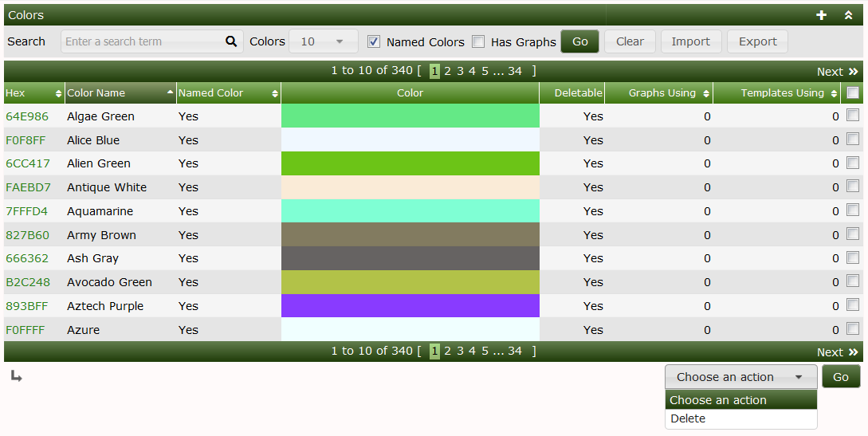The width and height of the screenshot is (868, 436).
Task: Focus the search term input field
Action: (142, 41)
